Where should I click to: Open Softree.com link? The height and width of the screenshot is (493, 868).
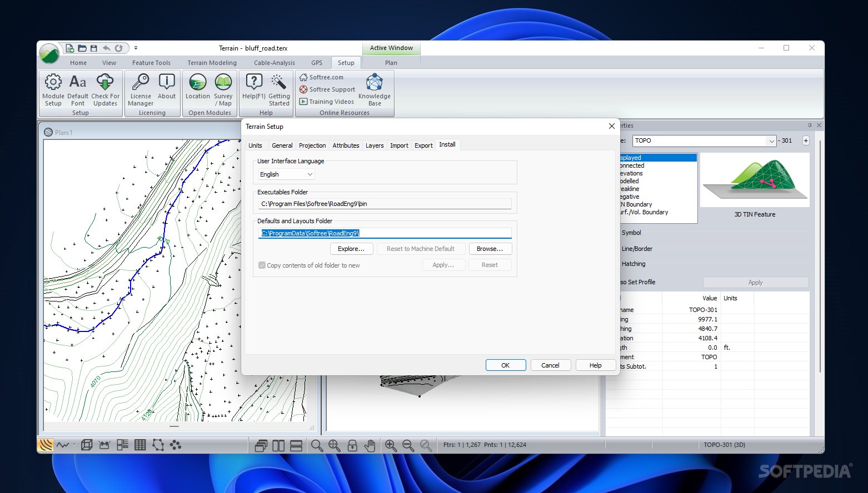pos(321,77)
